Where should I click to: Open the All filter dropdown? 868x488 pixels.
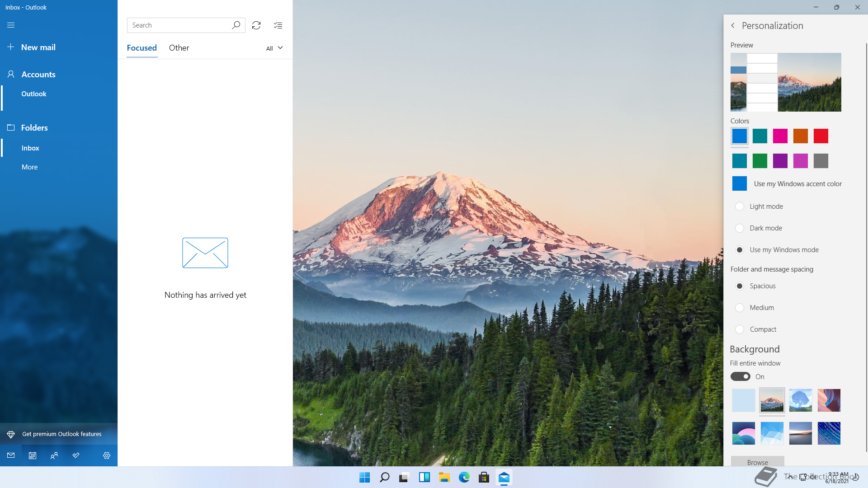click(x=274, y=48)
